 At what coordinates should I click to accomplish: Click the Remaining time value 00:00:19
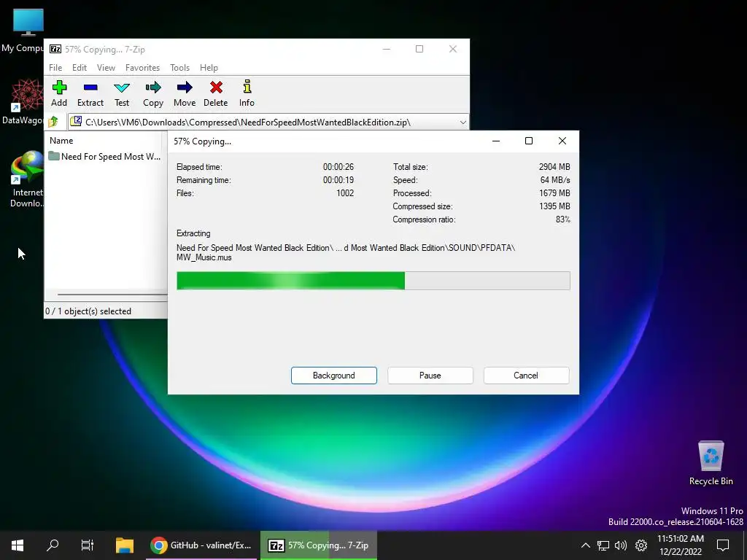pyautogui.click(x=338, y=180)
